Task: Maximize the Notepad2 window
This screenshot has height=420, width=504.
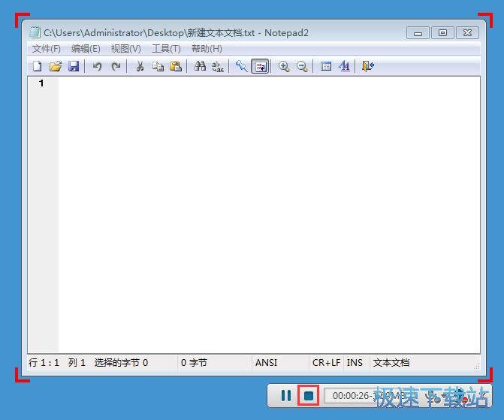Action: (442, 33)
